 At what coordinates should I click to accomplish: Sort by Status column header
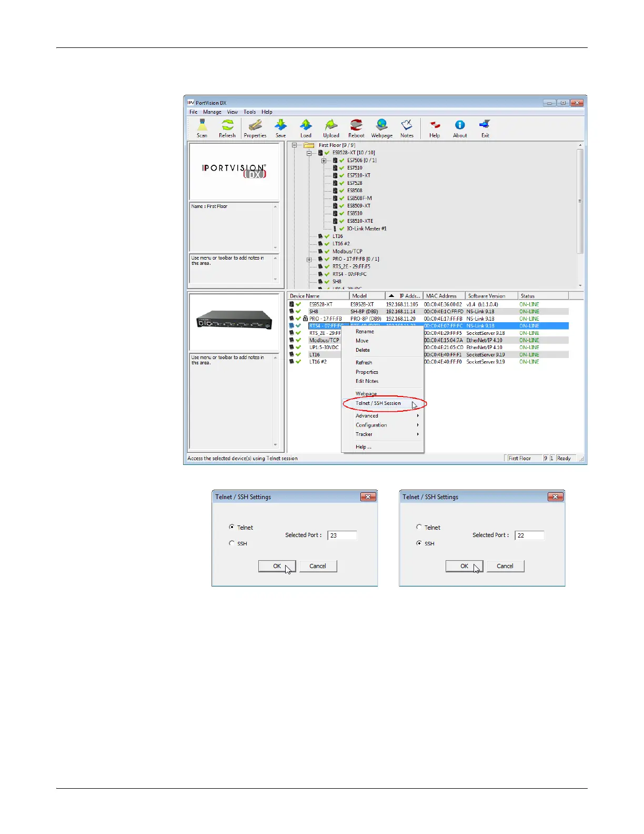[543, 296]
